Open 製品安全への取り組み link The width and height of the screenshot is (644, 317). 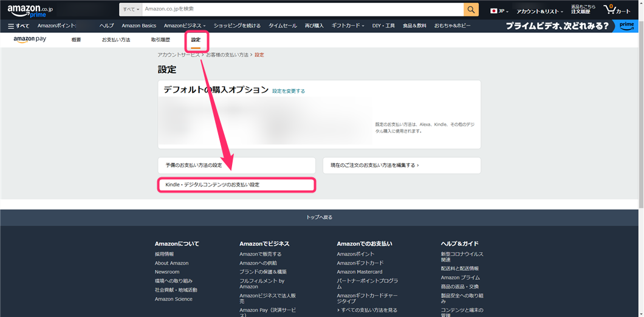click(462, 299)
